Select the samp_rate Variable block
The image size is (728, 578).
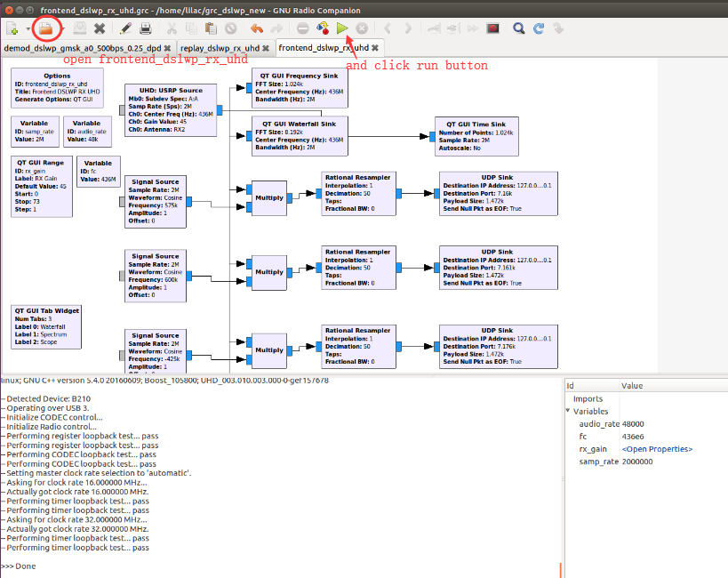pyautogui.click(x=35, y=132)
